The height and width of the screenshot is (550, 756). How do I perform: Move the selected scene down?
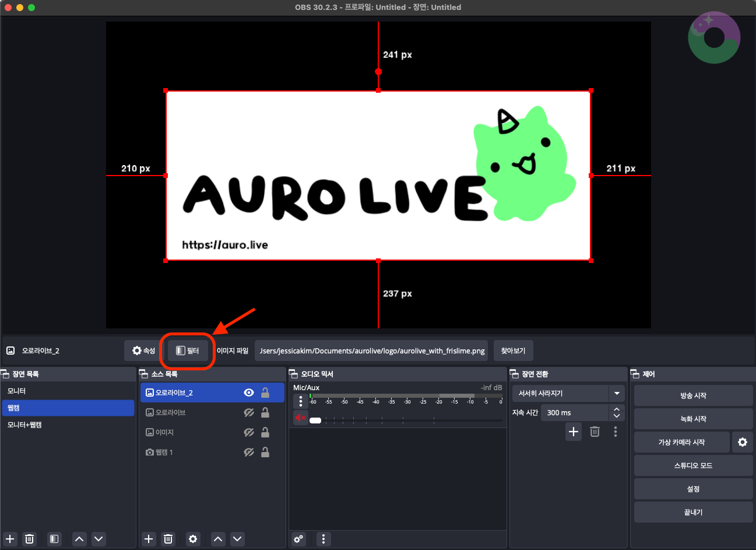pyautogui.click(x=99, y=539)
